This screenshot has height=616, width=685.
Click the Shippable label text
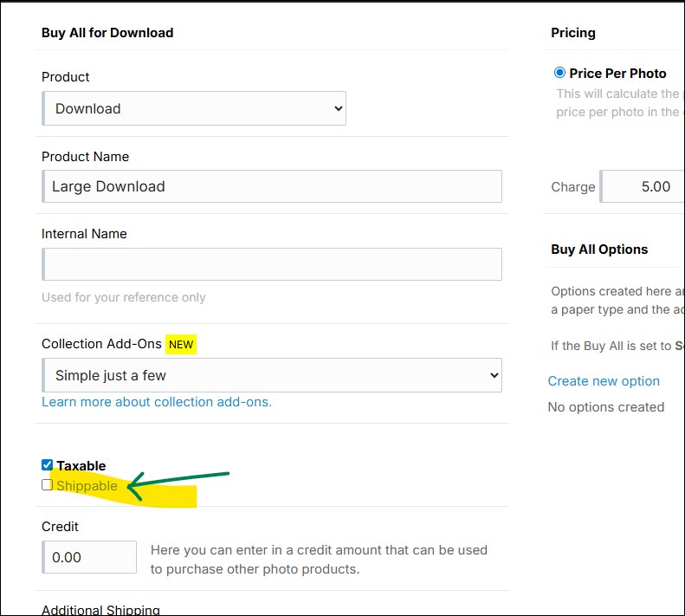coord(87,486)
